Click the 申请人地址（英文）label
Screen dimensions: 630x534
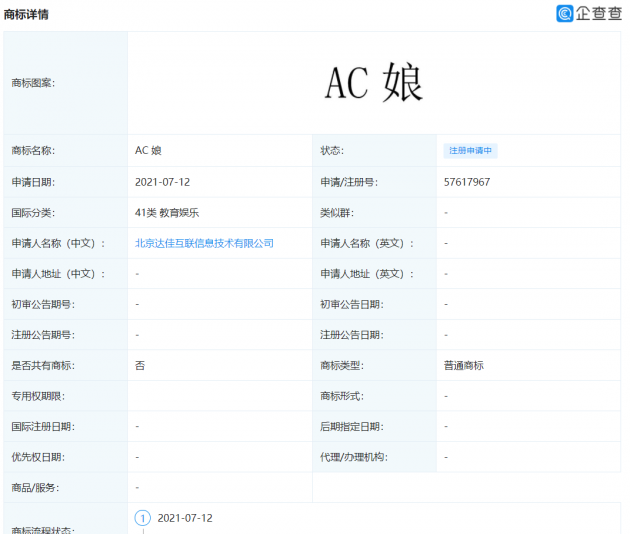pos(366,274)
